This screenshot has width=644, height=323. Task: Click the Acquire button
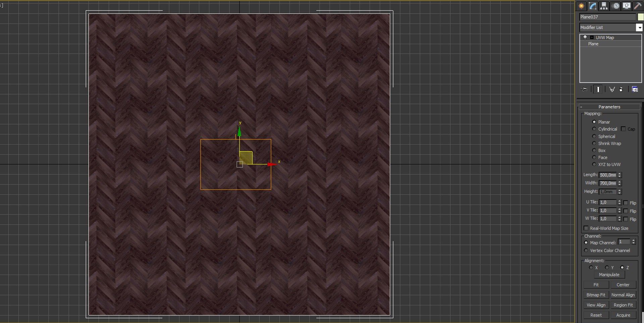[x=623, y=315]
